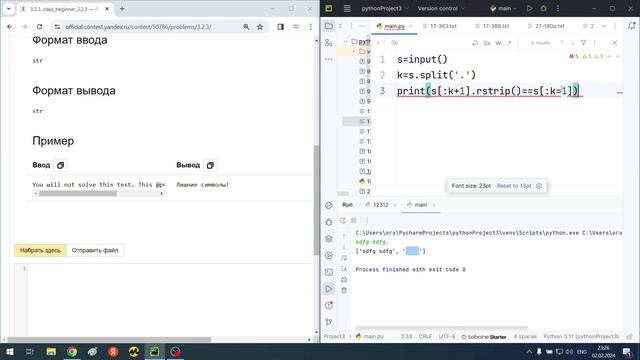Screen dimensions: 640x360
Task: Open search history magnifier in find bar
Action: tap(394, 42)
